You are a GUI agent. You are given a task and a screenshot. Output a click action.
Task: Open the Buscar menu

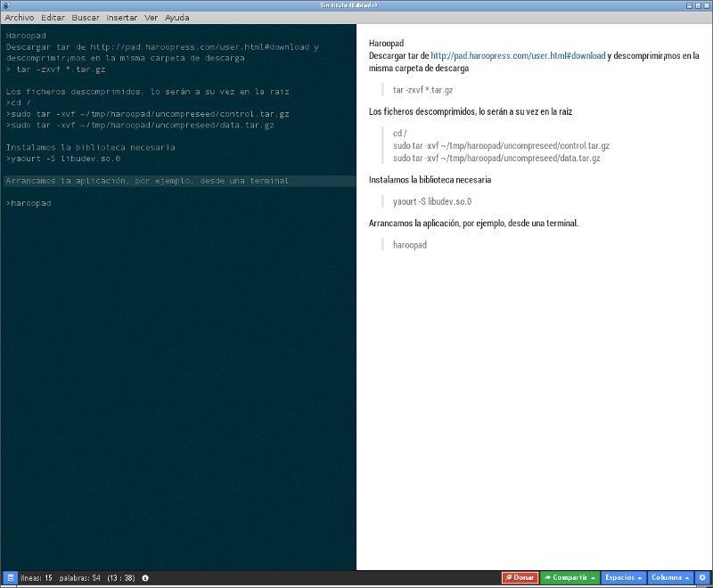[x=86, y=18]
